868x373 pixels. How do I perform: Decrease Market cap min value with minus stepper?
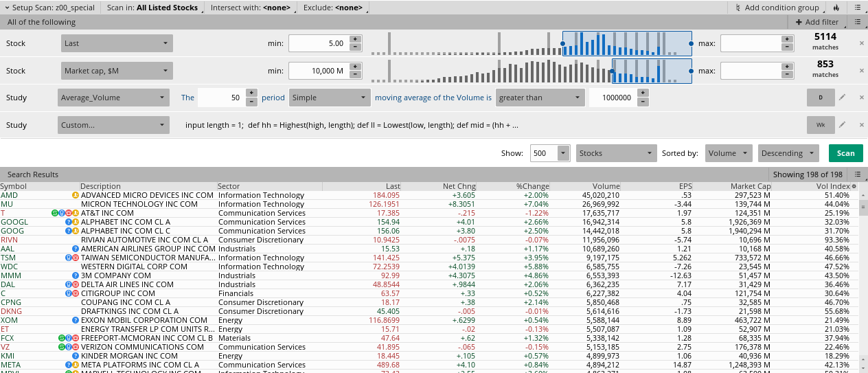[x=355, y=75]
